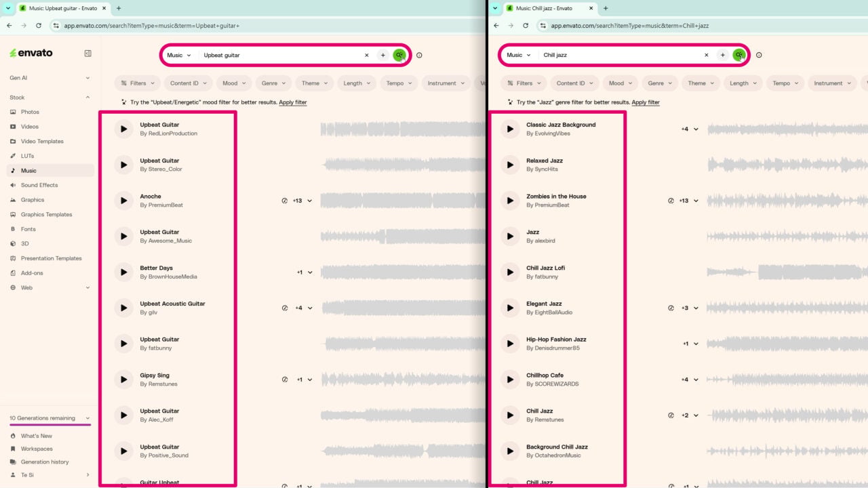868x488 pixels.
Task: Click the green search button in Upbeat guitar window
Action: coord(399,55)
